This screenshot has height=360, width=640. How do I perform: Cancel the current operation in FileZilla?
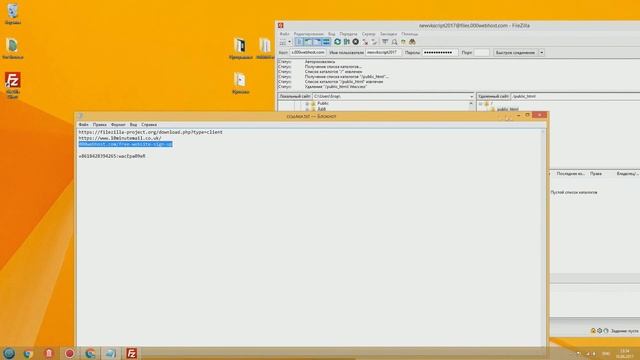coord(356,42)
